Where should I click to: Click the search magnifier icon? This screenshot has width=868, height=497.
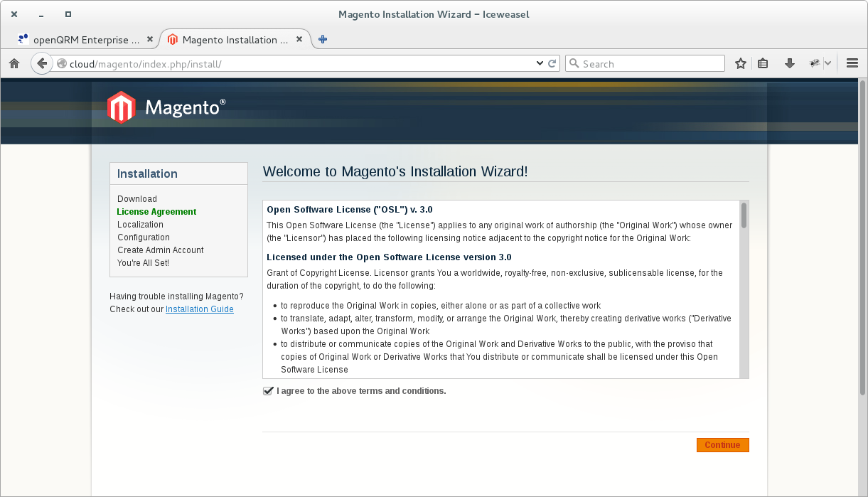tap(574, 63)
